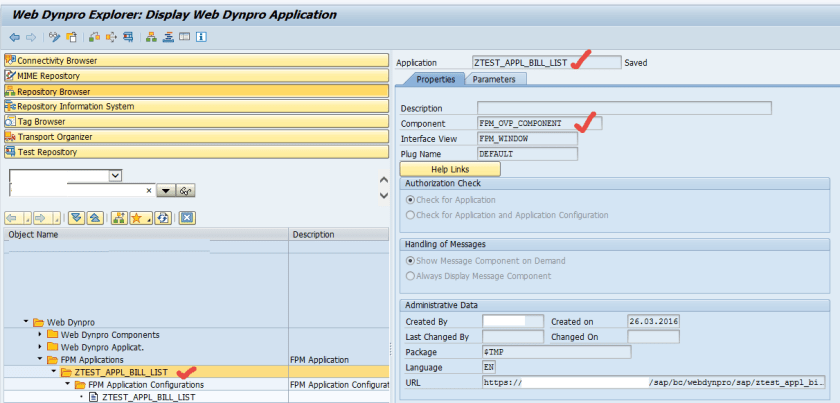This screenshot has width=840, height=403.
Task: Click the glasses Display button beside object field
Action: coord(186,190)
